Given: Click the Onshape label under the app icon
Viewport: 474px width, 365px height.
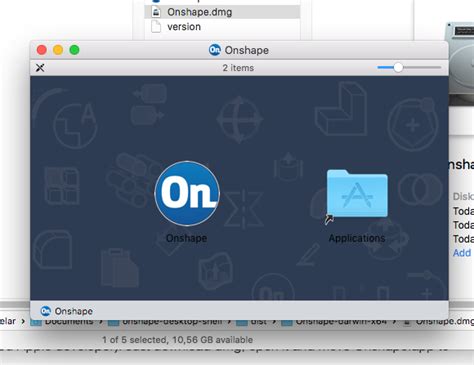Looking at the screenshot, I should (186, 238).
